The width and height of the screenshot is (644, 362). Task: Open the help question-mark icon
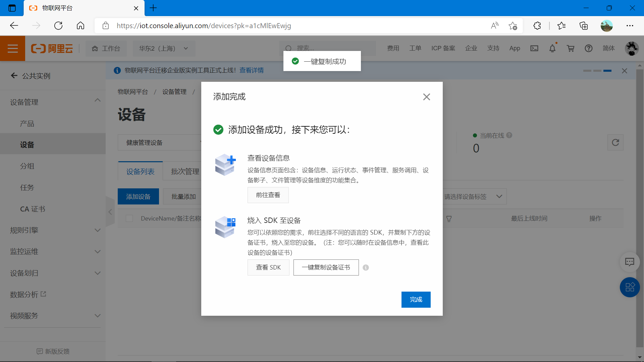point(589,48)
